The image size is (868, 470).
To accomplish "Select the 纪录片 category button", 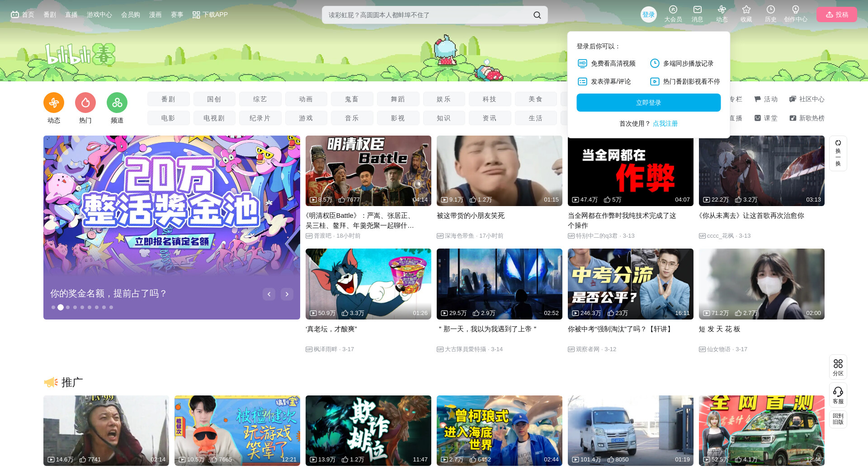I will (x=260, y=118).
